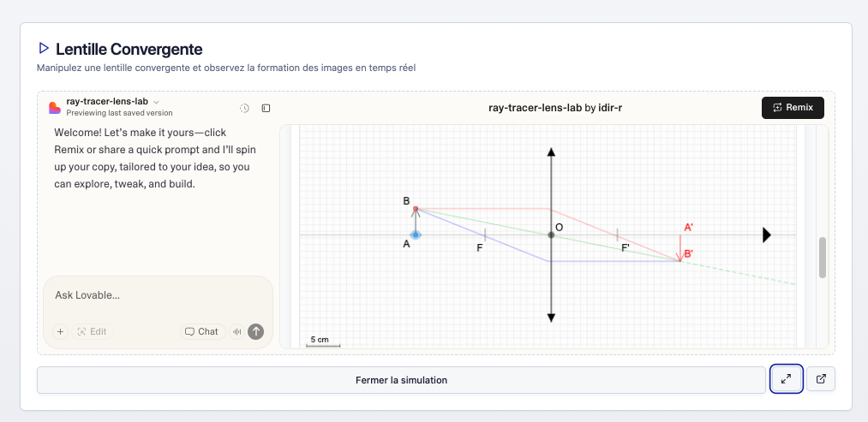Viewport: 868px width, 422px height.
Task: Click Fermer la simulation button
Action: [x=401, y=380]
